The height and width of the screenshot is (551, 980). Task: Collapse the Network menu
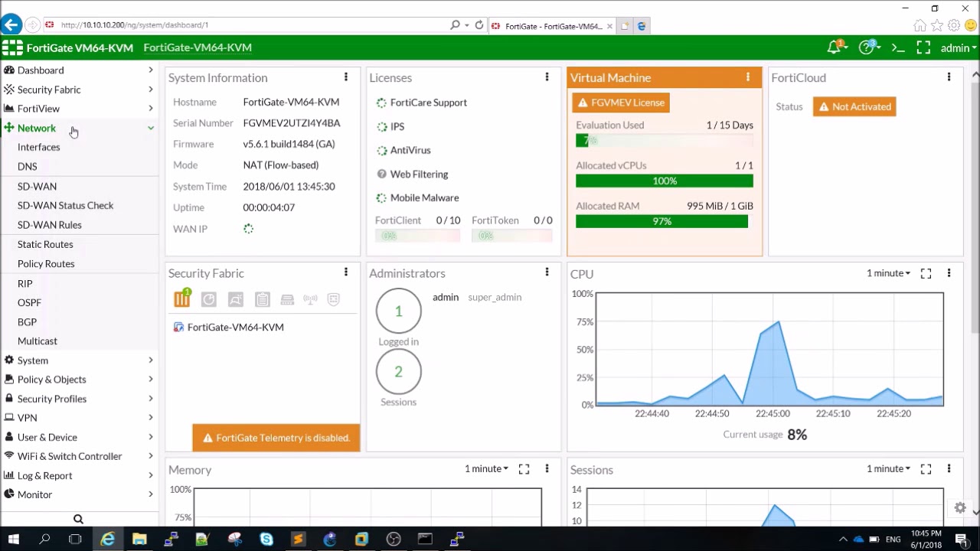click(x=80, y=128)
